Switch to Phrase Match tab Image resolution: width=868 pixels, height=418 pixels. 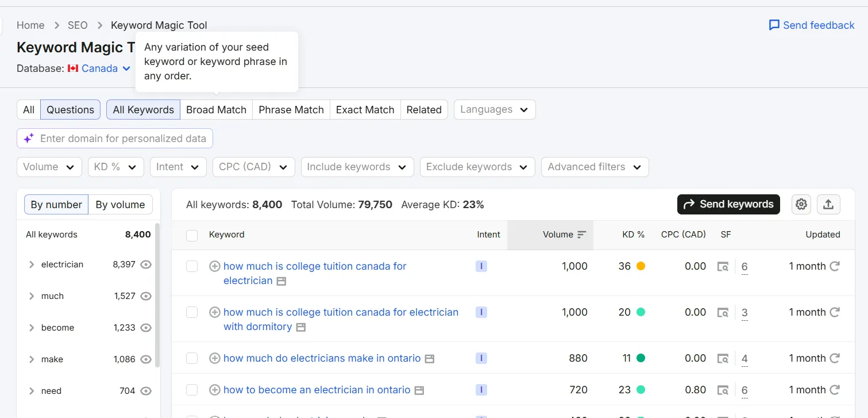point(291,110)
